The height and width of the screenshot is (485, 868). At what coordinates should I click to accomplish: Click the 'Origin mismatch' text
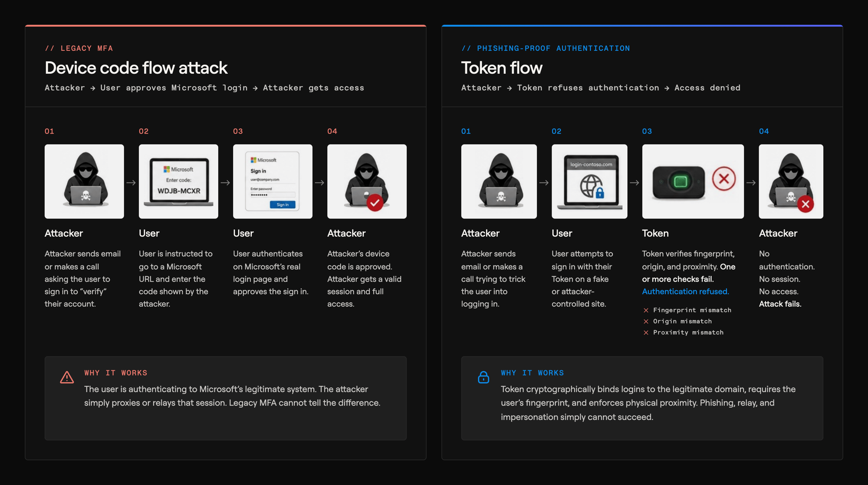pyautogui.click(x=682, y=321)
